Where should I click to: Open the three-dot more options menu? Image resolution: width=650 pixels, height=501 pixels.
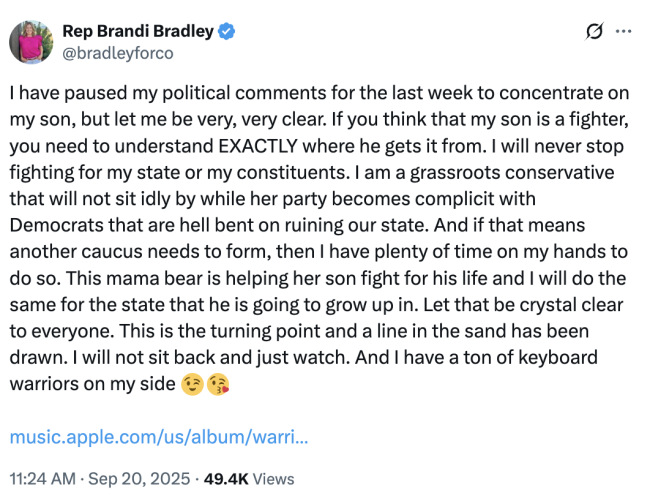624,32
